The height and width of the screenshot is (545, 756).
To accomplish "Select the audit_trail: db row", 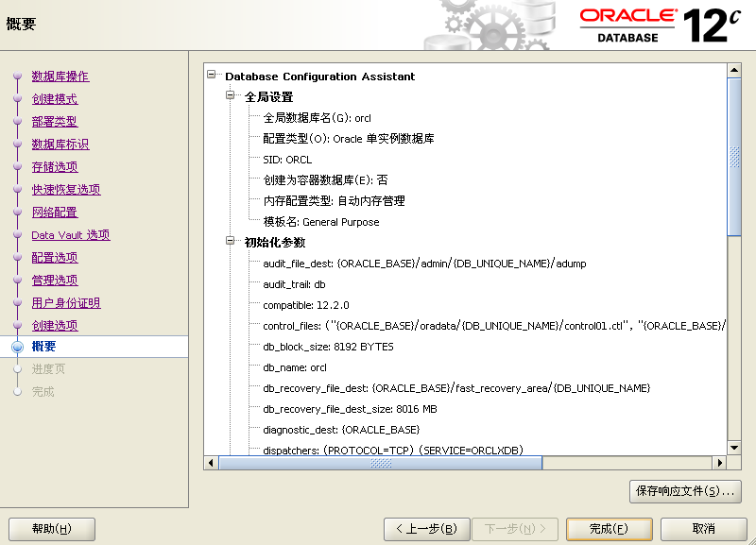I will point(294,284).
